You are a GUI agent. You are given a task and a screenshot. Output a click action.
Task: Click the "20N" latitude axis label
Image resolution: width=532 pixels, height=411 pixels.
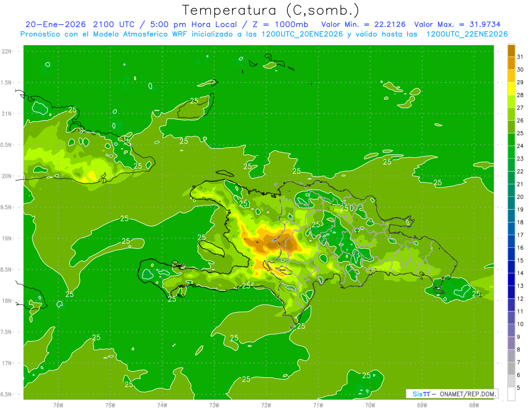click(x=7, y=176)
